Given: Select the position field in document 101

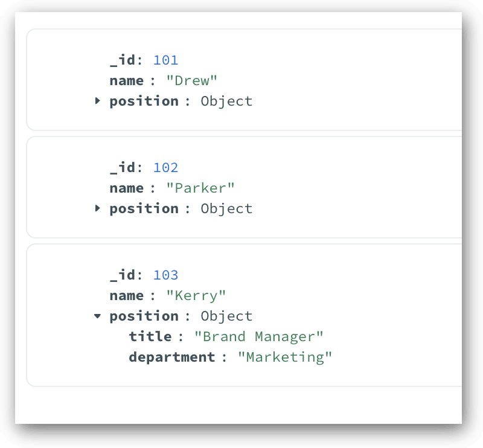Looking at the screenshot, I should [144, 101].
